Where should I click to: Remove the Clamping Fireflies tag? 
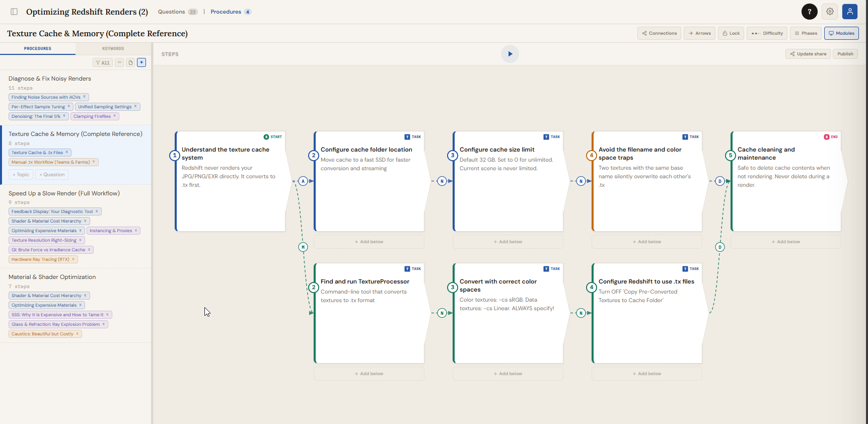click(x=115, y=116)
